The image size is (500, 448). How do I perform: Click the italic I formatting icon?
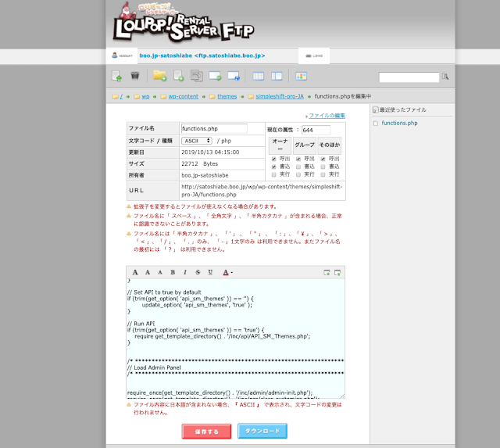click(184, 272)
